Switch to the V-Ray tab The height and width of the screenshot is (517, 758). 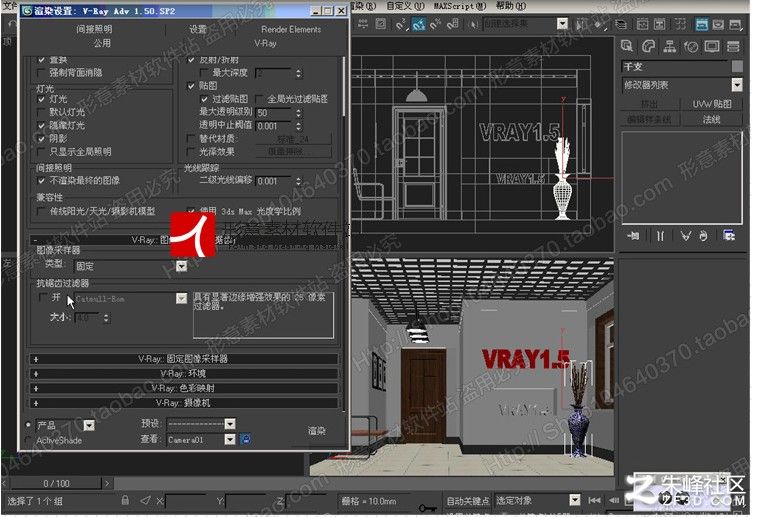click(x=265, y=44)
